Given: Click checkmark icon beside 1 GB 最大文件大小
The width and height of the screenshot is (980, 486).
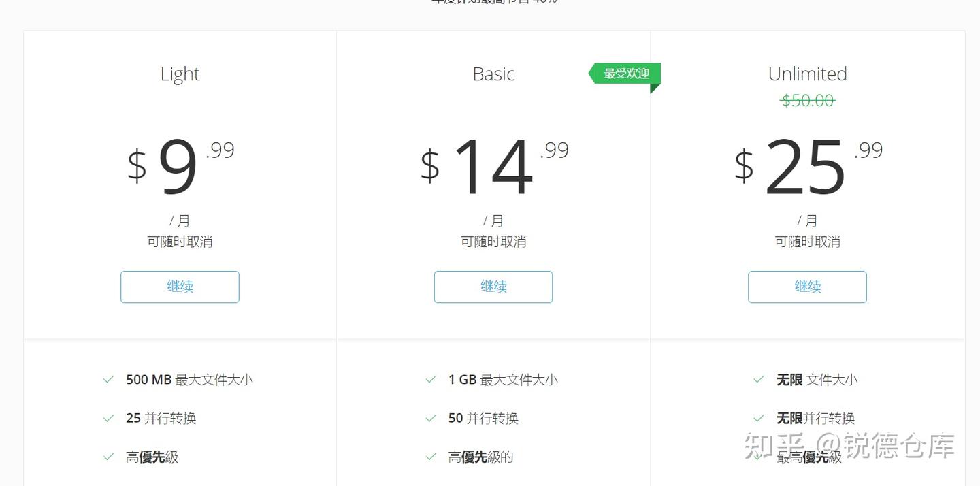Looking at the screenshot, I should click(431, 380).
